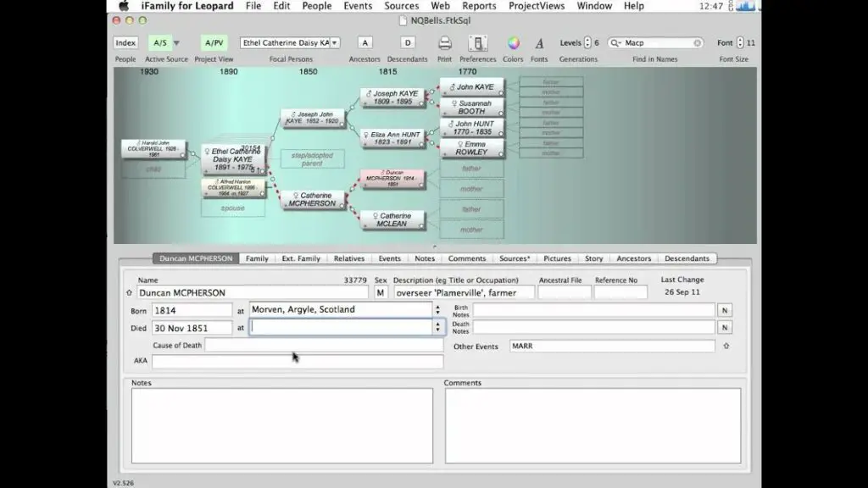Select Eliza Ann HUNT in chart
The width and height of the screenshot is (868, 488).
click(392, 138)
